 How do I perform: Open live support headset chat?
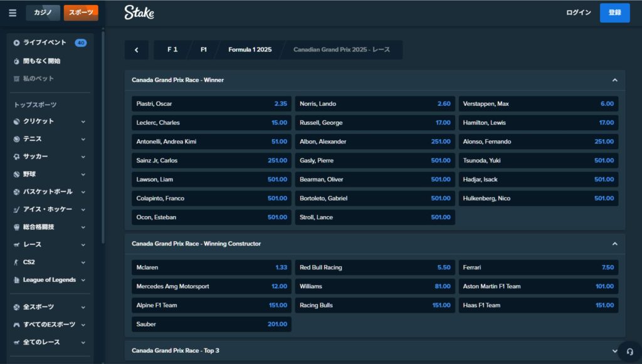point(629,351)
